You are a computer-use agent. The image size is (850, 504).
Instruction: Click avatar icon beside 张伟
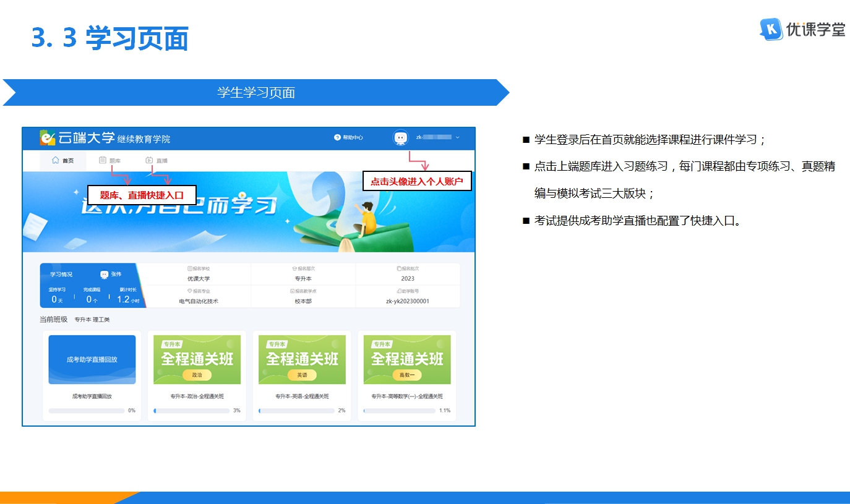point(104,275)
